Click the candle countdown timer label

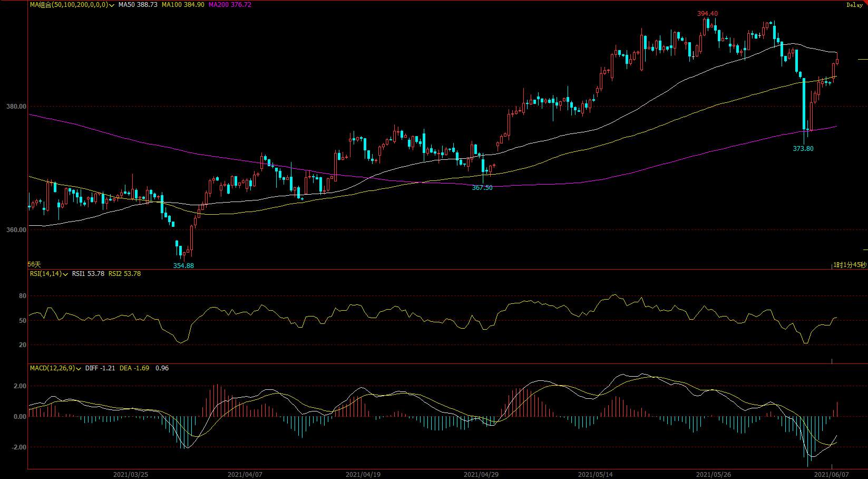tap(850, 264)
